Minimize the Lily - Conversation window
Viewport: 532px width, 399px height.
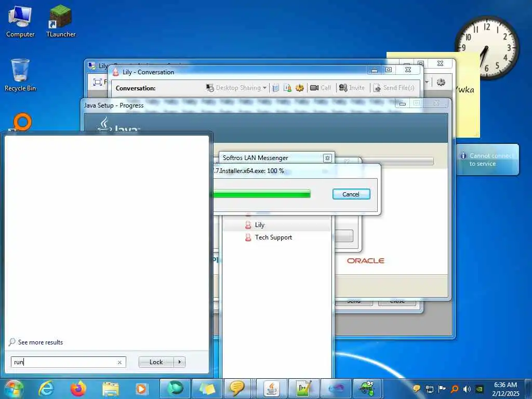click(x=375, y=70)
